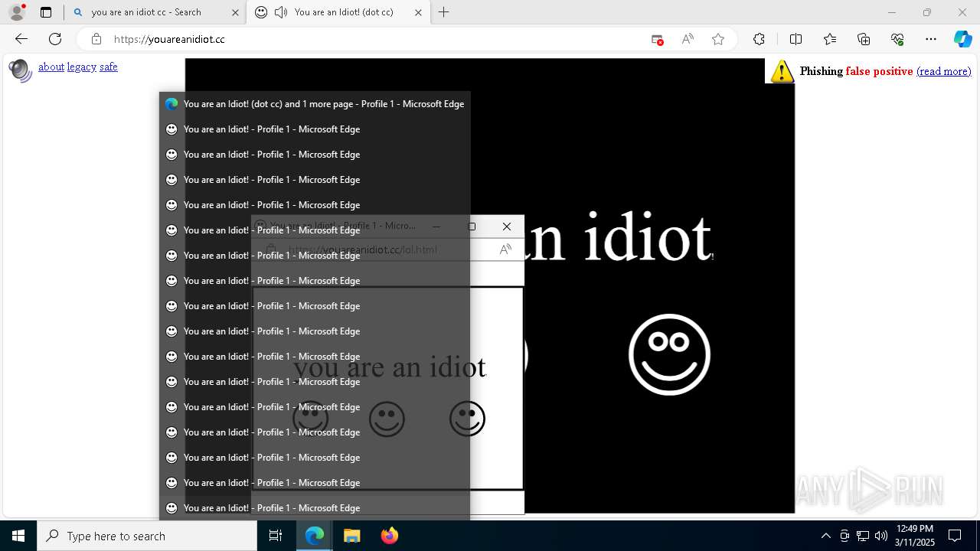Click the speaker icon on the page
Screen dimensions: 980x551
click(20, 70)
